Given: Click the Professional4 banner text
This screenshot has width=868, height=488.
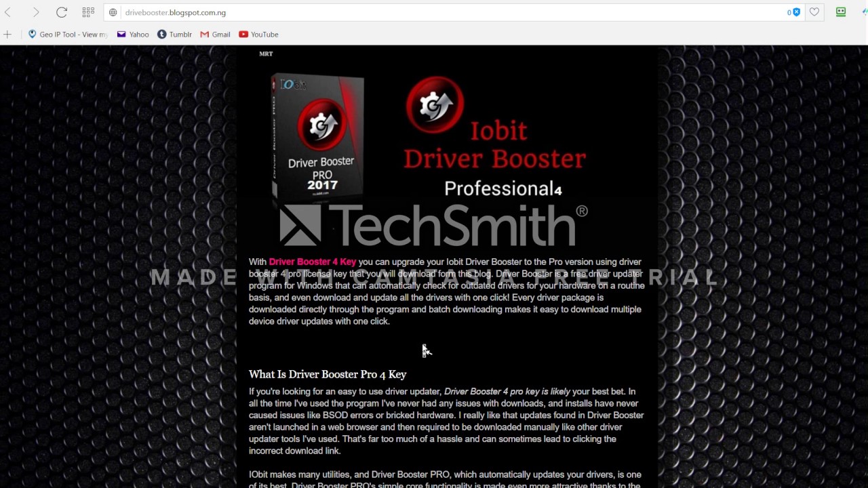Looking at the screenshot, I should click(x=503, y=188).
